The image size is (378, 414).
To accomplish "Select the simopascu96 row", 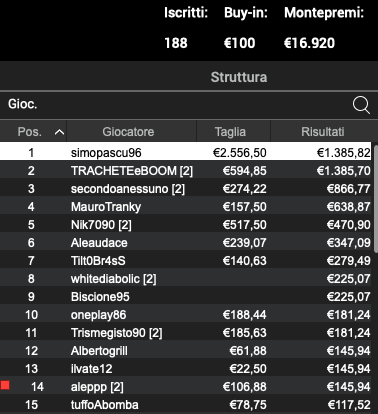I will tap(185, 152).
